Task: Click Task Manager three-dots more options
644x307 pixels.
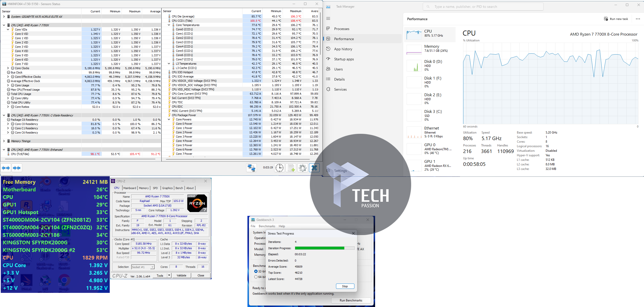Action: tap(638, 19)
